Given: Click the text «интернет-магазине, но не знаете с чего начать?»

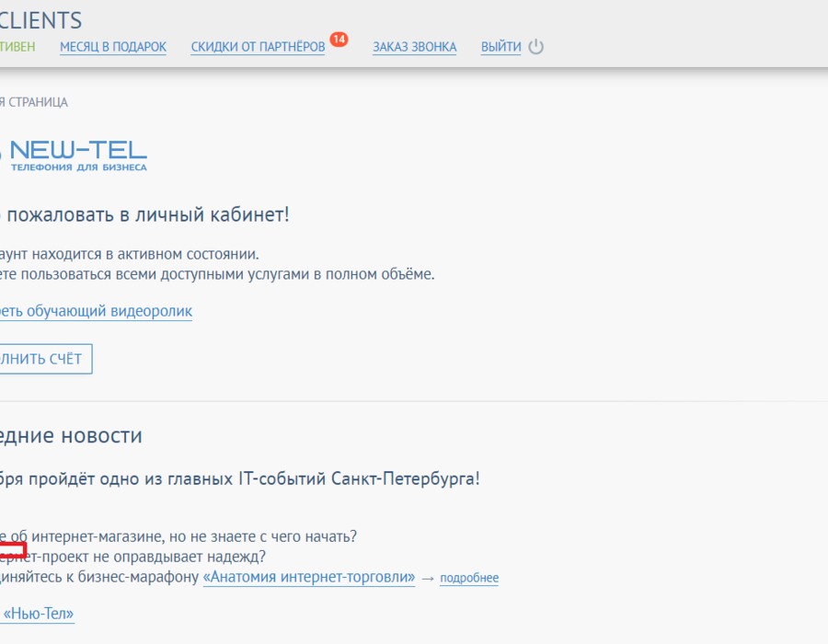Looking at the screenshot, I should coord(194,536).
